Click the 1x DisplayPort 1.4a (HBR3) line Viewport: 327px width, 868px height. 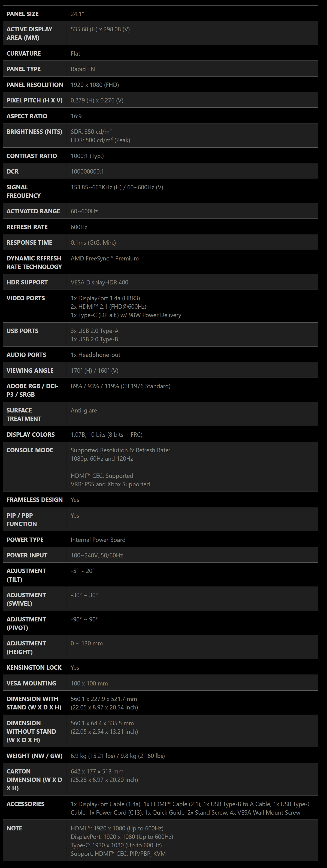coord(105,298)
